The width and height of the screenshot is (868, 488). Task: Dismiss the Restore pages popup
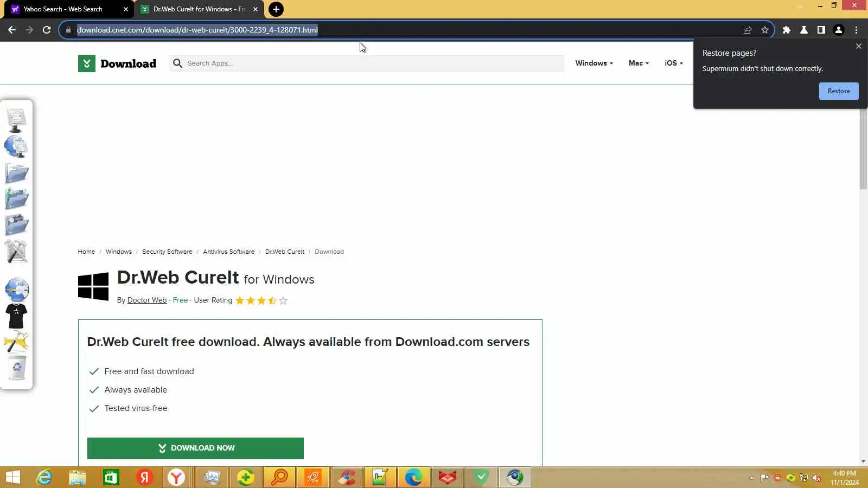coord(858,46)
